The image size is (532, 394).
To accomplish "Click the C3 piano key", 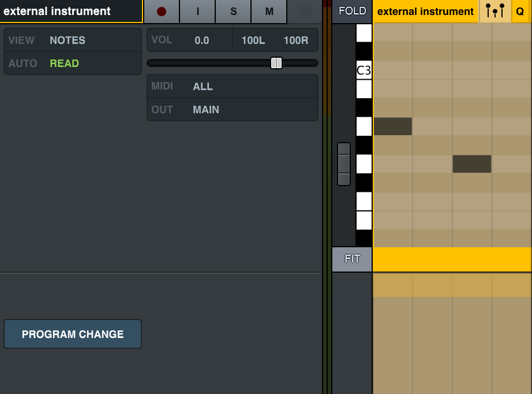I will 364,70.
